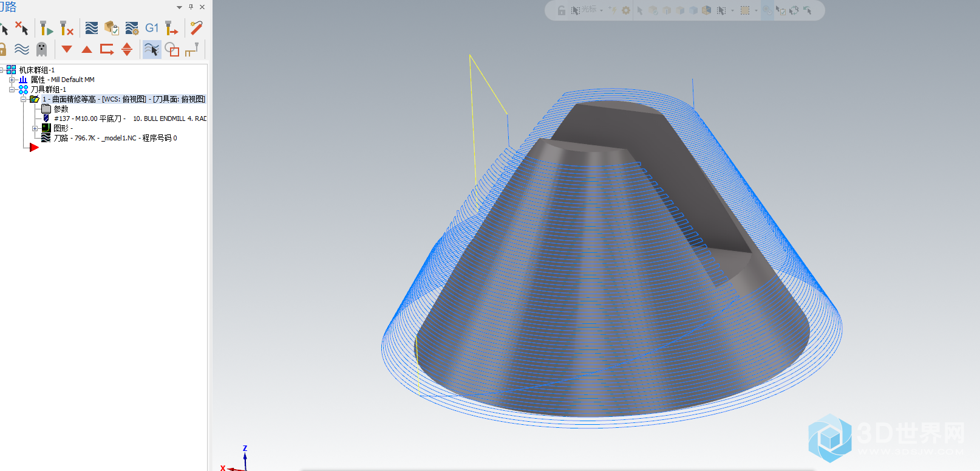Image resolution: width=980 pixels, height=471 pixels.
Task: Open the dashed rectangle selection dropdown arrow
Action: click(756, 10)
